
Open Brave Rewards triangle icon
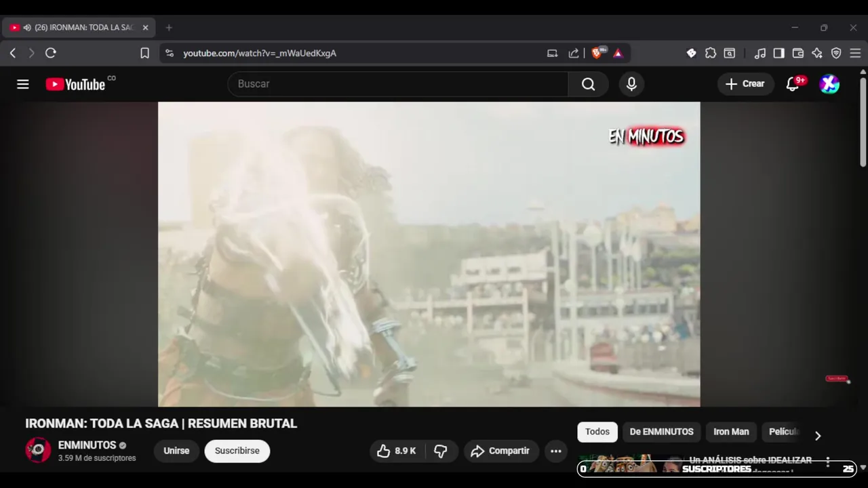pyautogui.click(x=618, y=53)
